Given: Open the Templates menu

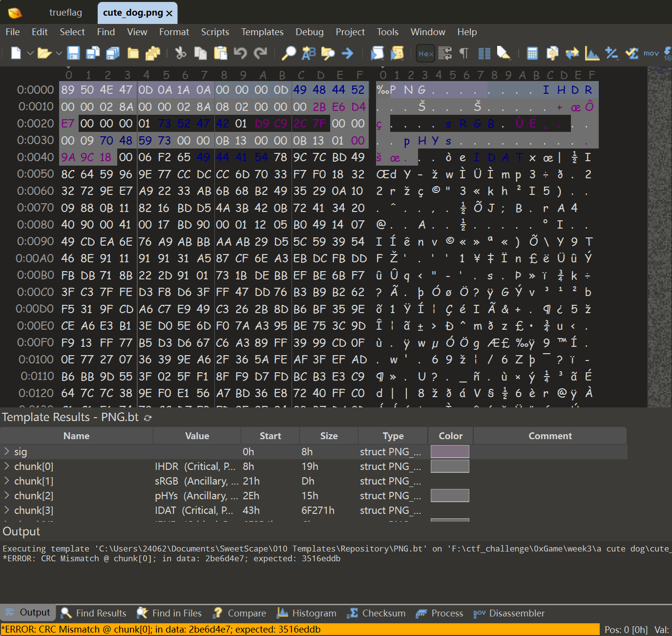Looking at the screenshot, I should 262,32.
